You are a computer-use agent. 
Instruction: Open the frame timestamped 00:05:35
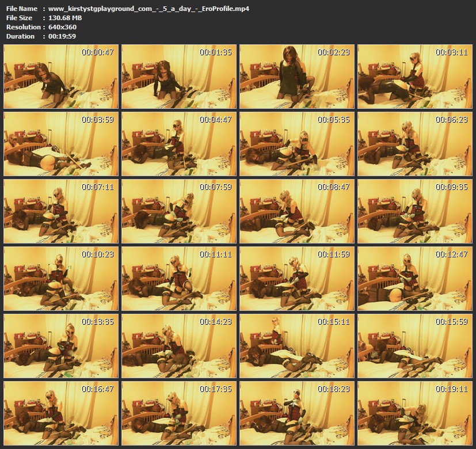[x=297, y=144]
